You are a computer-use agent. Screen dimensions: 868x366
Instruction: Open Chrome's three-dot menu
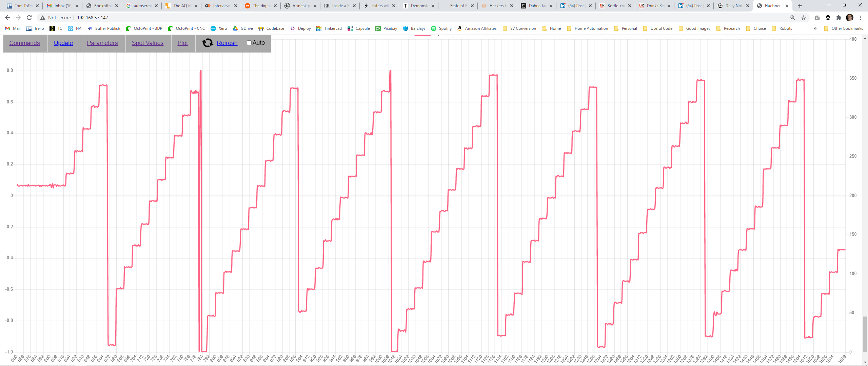pyautogui.click(x=861, y=18)
